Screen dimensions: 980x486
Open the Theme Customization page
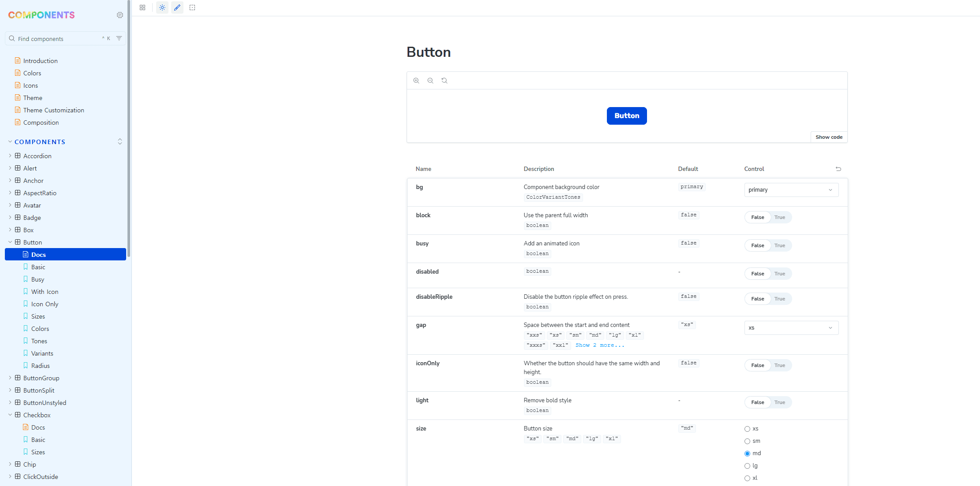coord(53,110)
